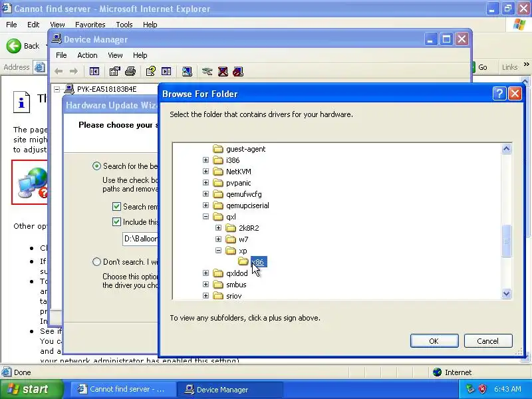The image size is (532, 399).
Task: Expand the pvpanic folder
Action: (x=205, y=182)
